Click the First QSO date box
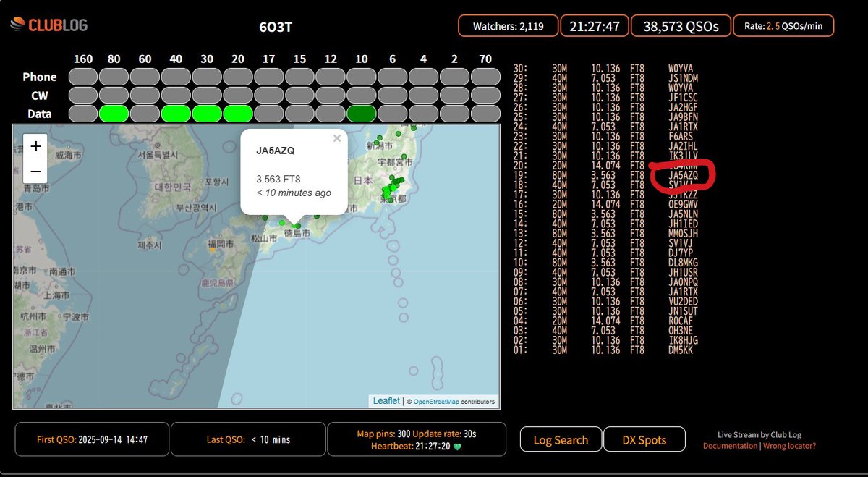 pyautogui.click(x=93, y=439)
